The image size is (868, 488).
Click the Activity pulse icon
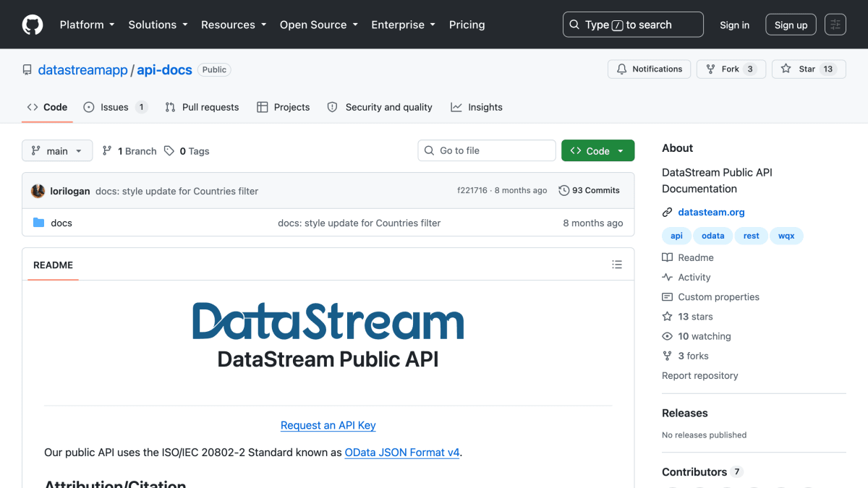[667, 278]
